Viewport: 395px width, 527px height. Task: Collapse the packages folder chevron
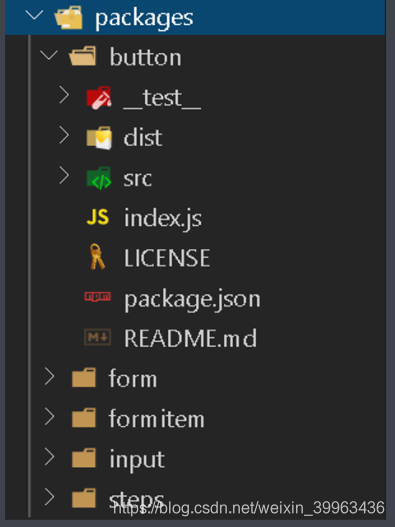pyautogui.click(x=34, y=15)
